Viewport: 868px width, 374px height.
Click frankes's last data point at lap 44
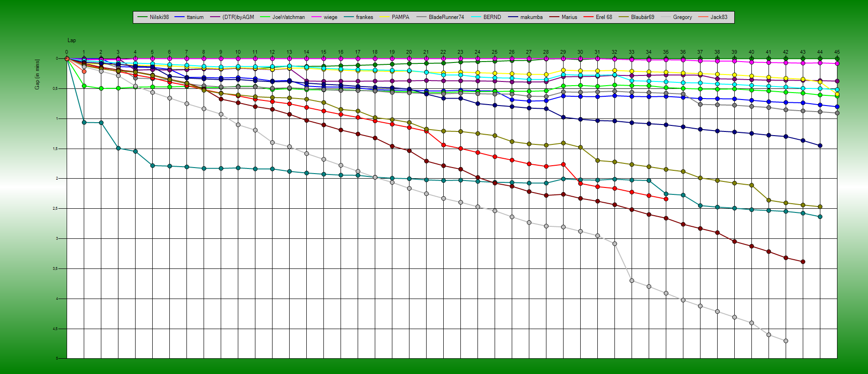[820, 217]
